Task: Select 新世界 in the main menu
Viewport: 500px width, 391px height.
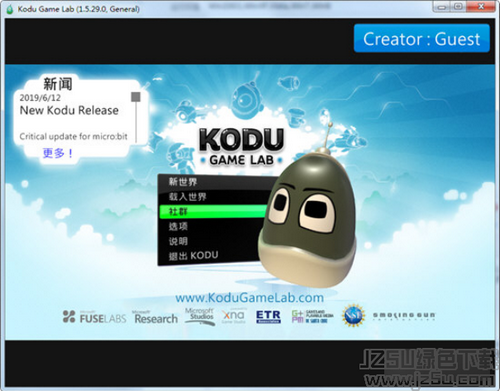Action: [183, 182]
